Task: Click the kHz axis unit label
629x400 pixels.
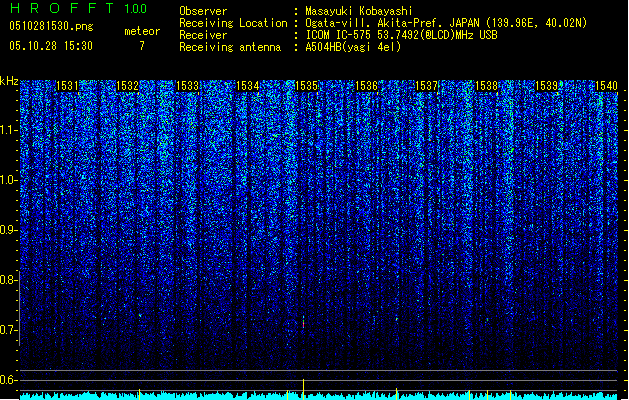Action: click(9, 81)
